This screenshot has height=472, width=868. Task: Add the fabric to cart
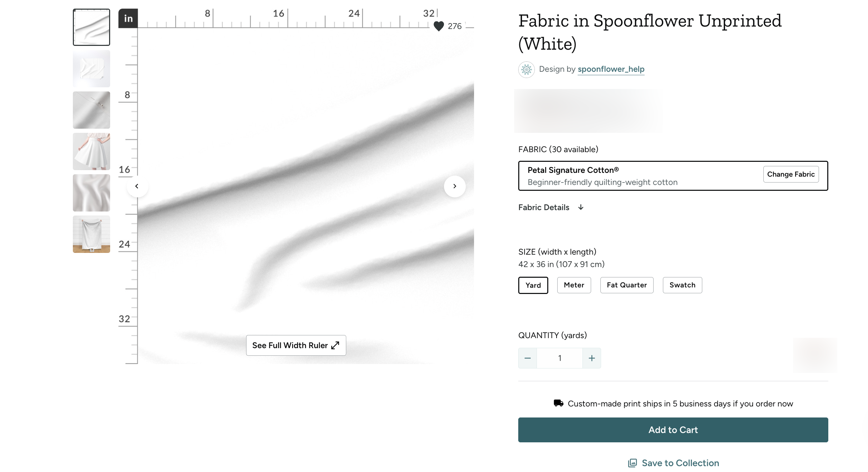point(673,430)
